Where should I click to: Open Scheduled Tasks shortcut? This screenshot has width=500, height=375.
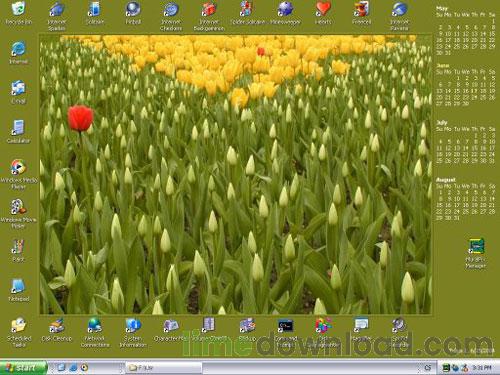[19, 332]
